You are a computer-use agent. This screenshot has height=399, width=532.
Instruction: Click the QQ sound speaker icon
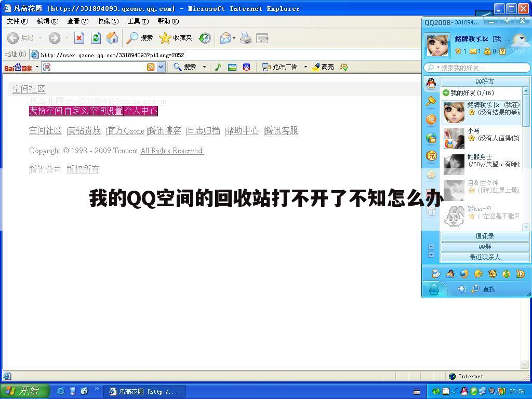461,289
